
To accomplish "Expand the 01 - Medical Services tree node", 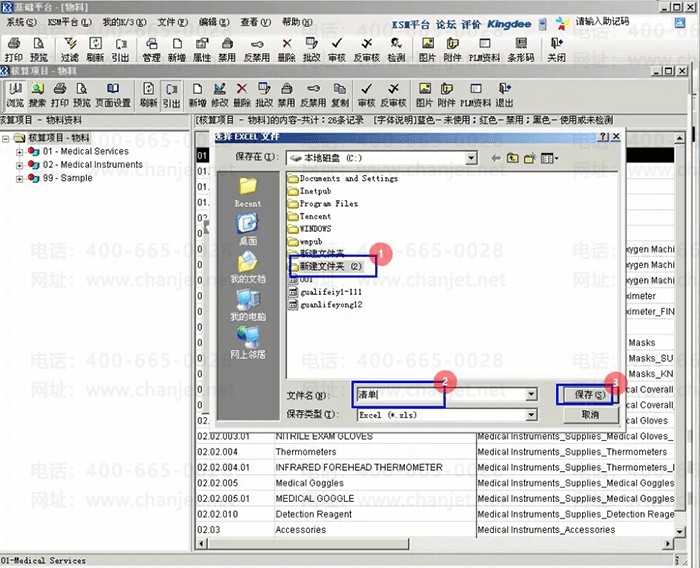I will [x=20, y=151].
